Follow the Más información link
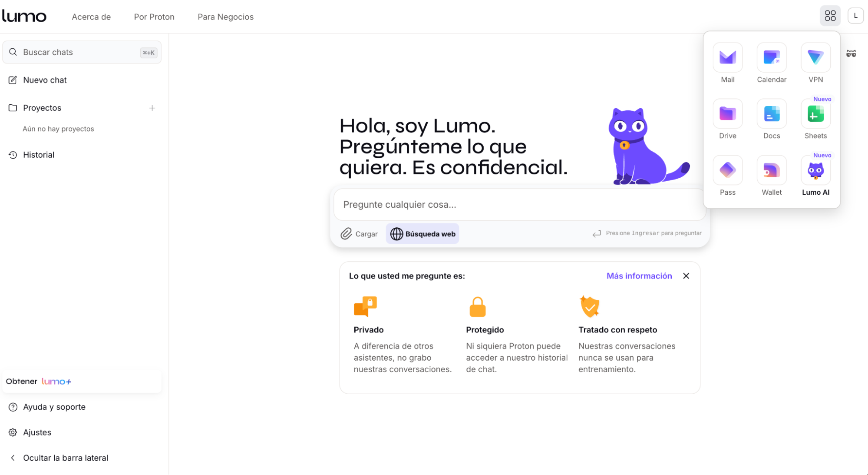 click(x=639, y=276)
